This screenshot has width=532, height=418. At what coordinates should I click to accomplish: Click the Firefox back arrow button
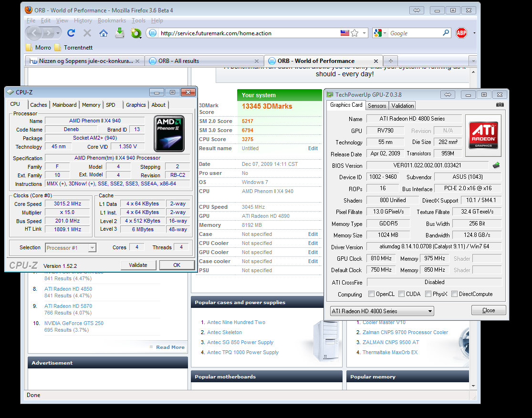(x=34, y=33)
